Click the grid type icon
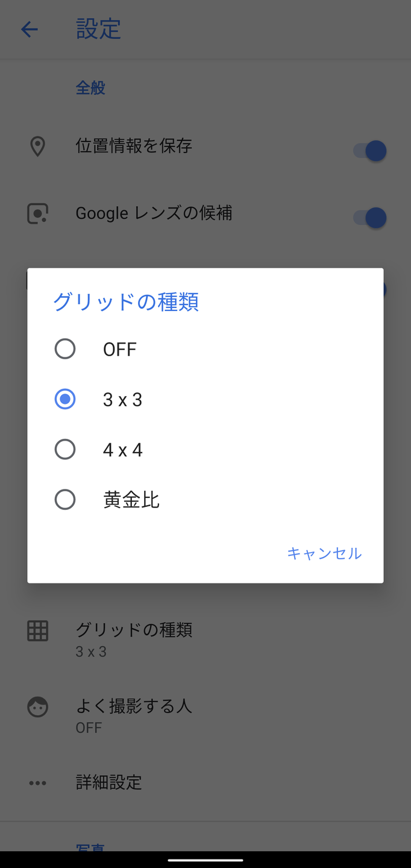The image size is (411, 868). pos(37,631)
